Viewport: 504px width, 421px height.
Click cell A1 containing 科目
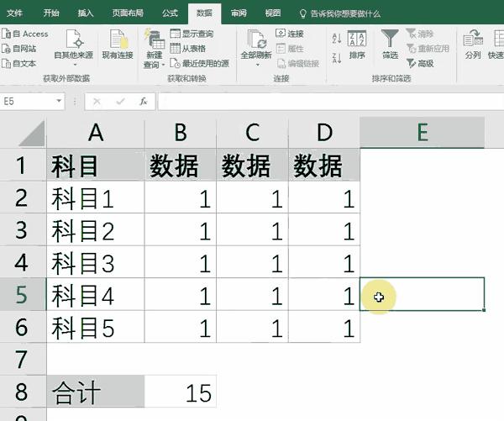(96, 165)
